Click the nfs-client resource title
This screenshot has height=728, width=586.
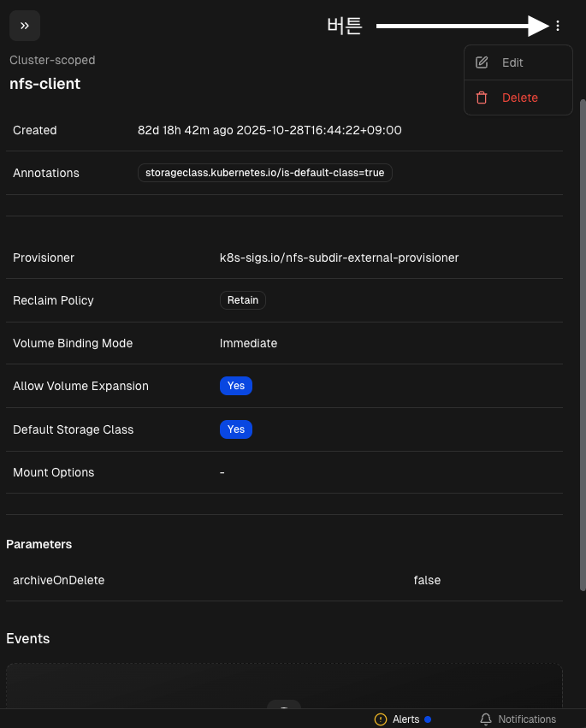tap(44, 84)
